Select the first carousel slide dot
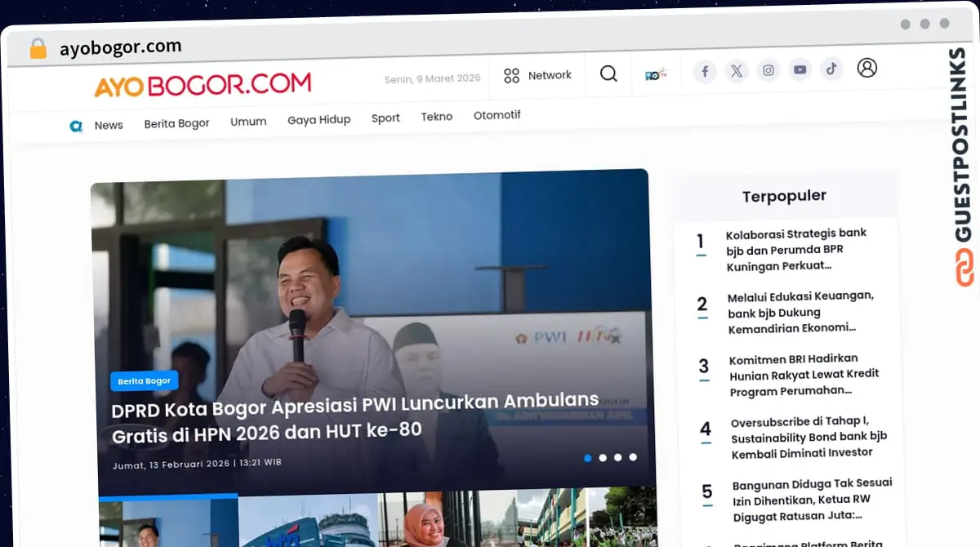This screenshot has height=547, width=980. click(x=588, y=458)
